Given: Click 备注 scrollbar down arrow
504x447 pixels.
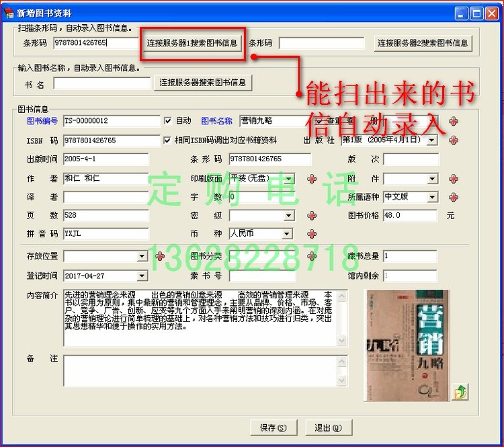Looking at the screenshot, I should point(342,380).
